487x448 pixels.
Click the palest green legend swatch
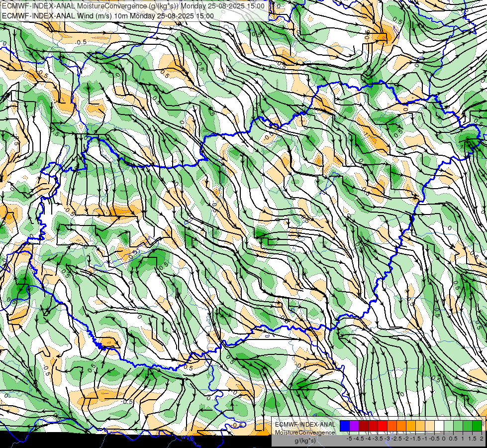click(x=449, y=426)
